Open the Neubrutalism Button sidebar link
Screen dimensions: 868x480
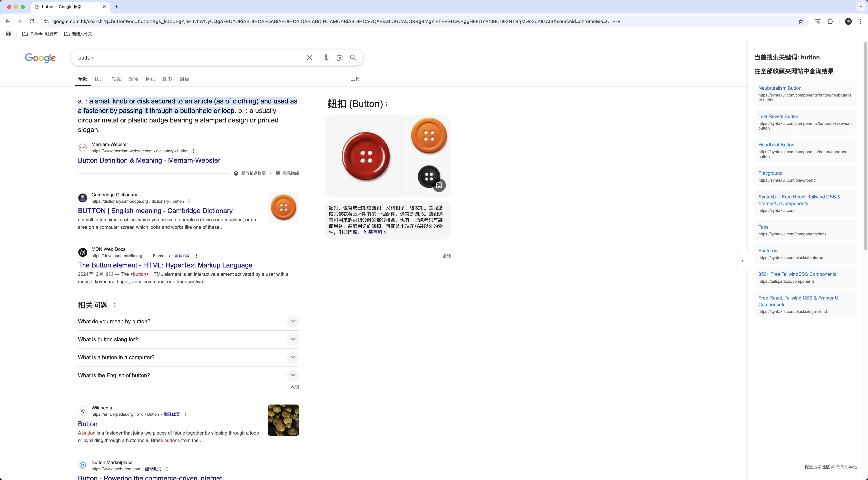780,88
